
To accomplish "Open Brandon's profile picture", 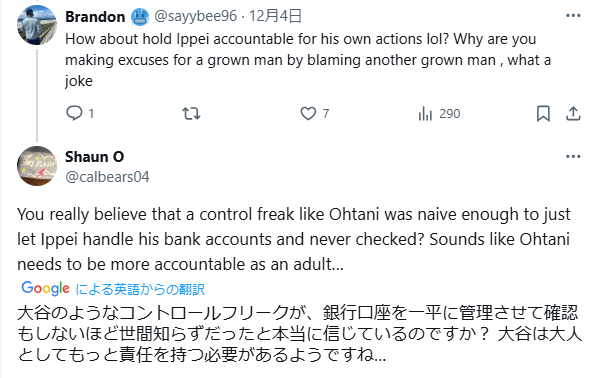I will pos(36,25).
